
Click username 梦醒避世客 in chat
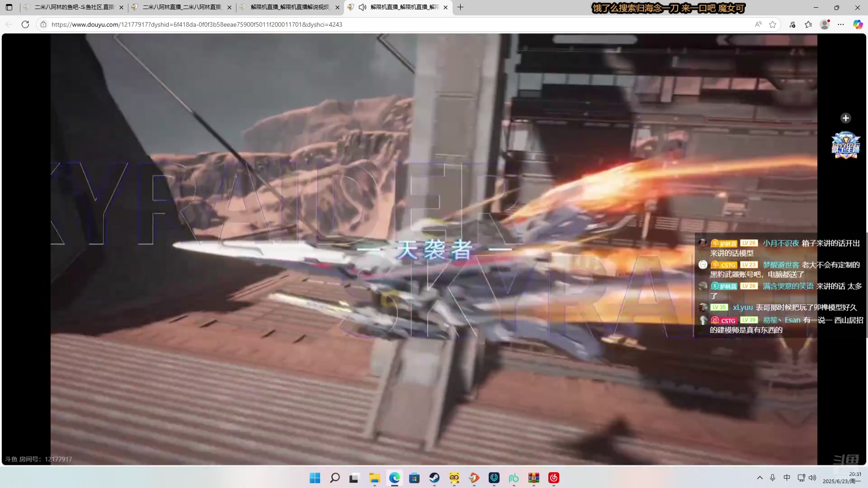(781, 265)
